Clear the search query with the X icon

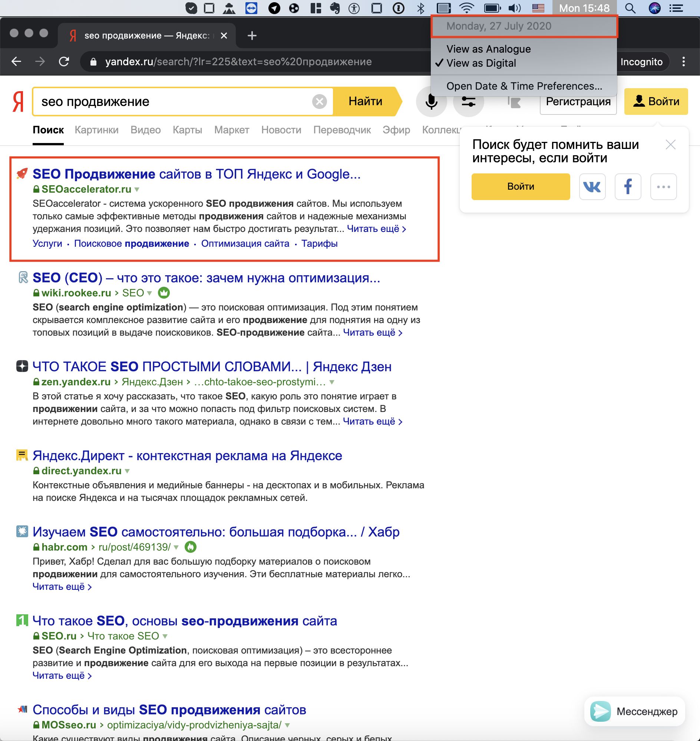[319, 101]
